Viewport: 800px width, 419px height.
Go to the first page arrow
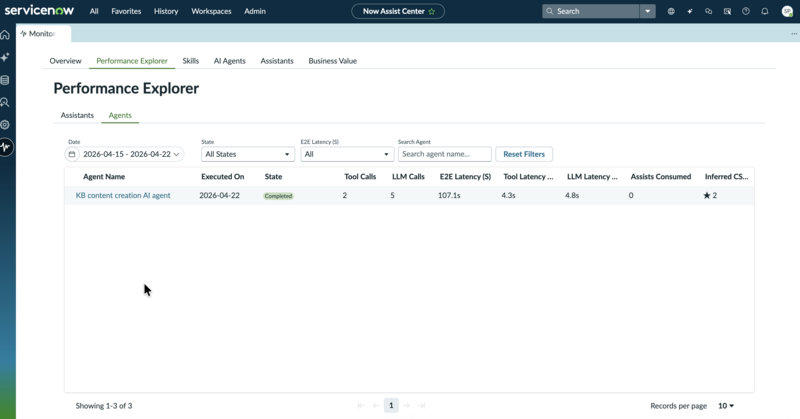(361, 406)
